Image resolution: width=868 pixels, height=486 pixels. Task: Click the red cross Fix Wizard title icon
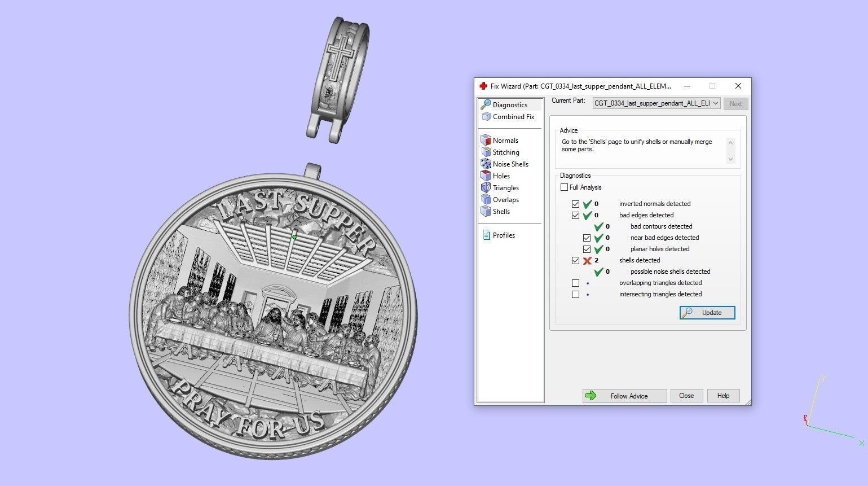click(x=483, y=86)
